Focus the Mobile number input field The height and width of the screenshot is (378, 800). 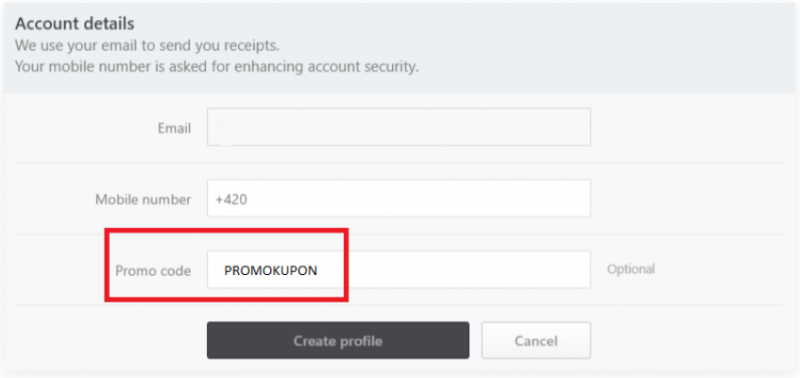pyautogui.click(x=398, y=198)
